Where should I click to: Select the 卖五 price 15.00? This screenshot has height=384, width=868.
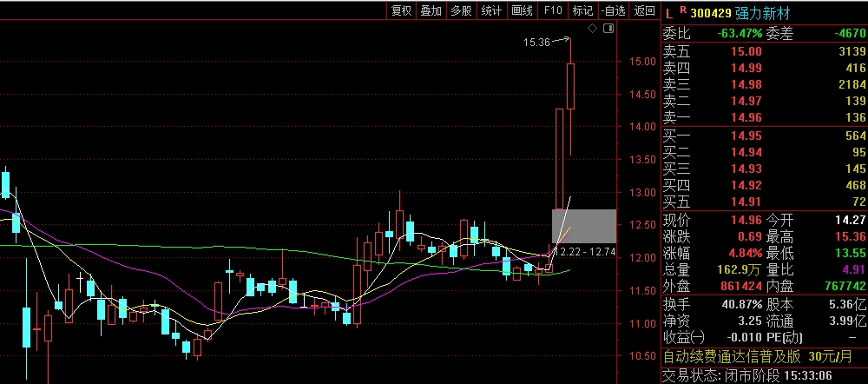tap(746, 51)
